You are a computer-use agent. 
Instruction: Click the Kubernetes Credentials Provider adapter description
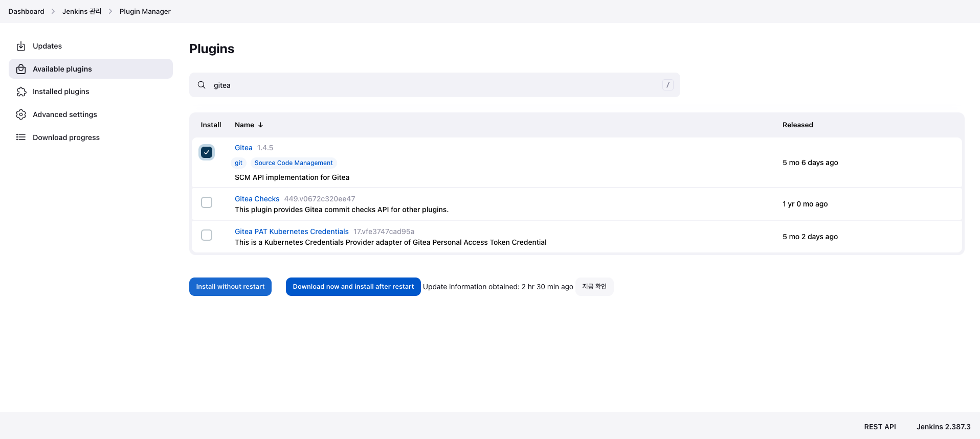[x=391, y=242]
